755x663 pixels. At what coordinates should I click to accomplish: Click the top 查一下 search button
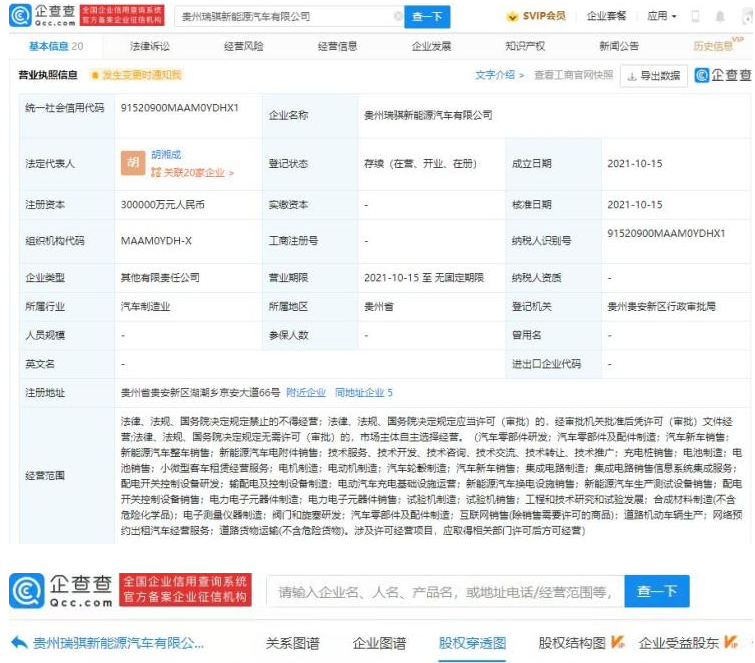[x=427, y=17]
